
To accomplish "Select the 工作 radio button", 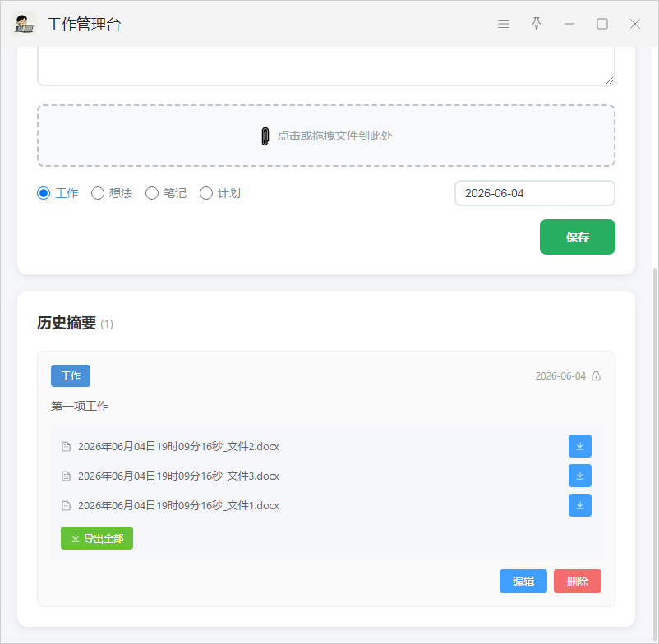I will coord(44,193).
